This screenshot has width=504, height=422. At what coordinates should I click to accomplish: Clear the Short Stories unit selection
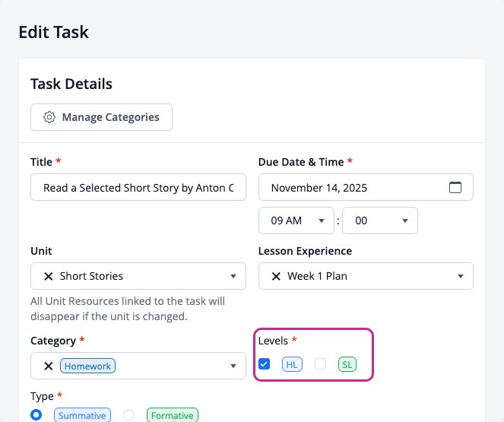click(48, 276)
